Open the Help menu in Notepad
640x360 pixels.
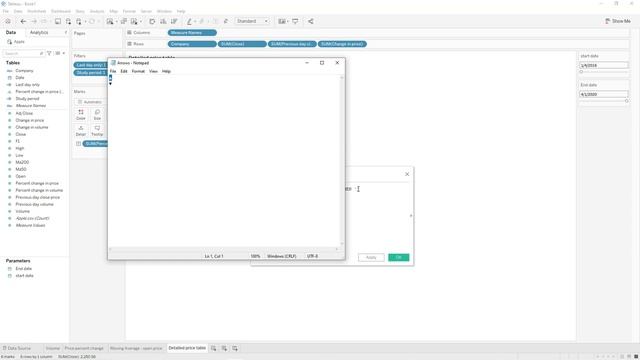[x=166, y=71]
